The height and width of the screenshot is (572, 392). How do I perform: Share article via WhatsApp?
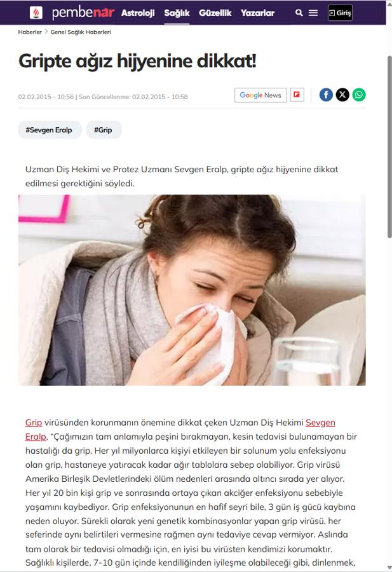point(359,95)
